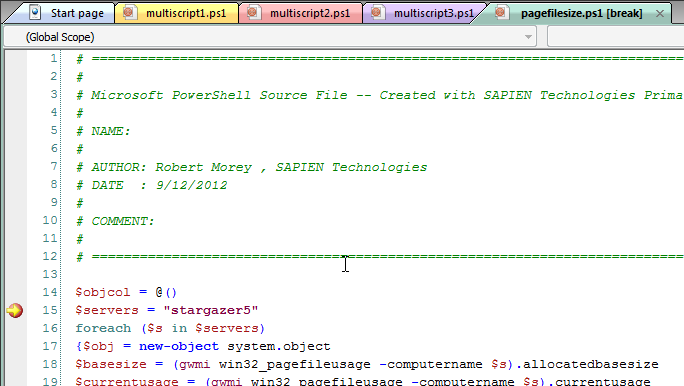Click win32_pagefileusage on line 18
The height and width of the screenshot is (386, 684).
[294, 364]
